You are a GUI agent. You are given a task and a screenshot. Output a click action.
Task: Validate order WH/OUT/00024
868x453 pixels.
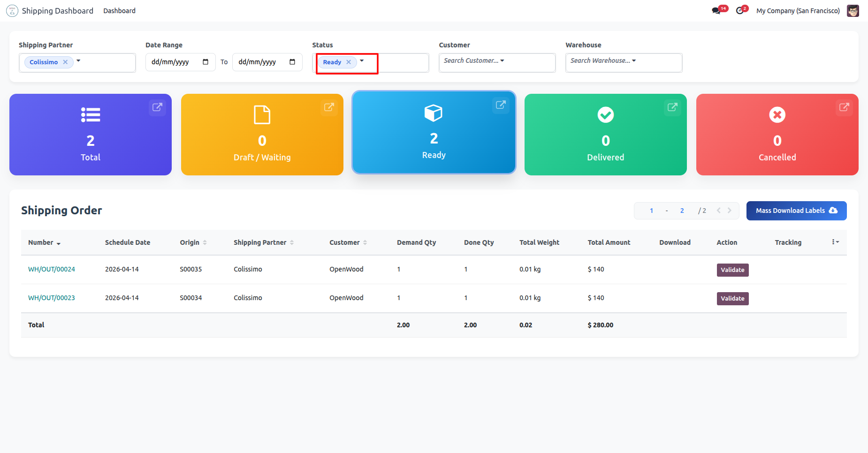[x=732, y=270]
